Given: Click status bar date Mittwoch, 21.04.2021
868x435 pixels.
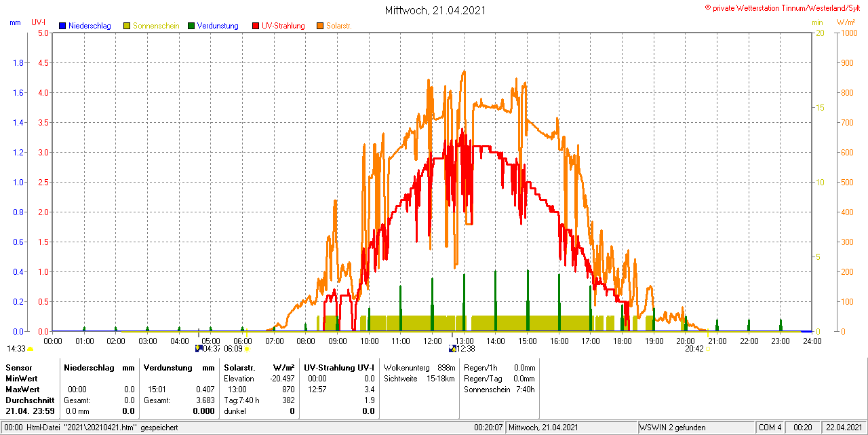Looking at the screenshot, I should (x=543, y=428).
